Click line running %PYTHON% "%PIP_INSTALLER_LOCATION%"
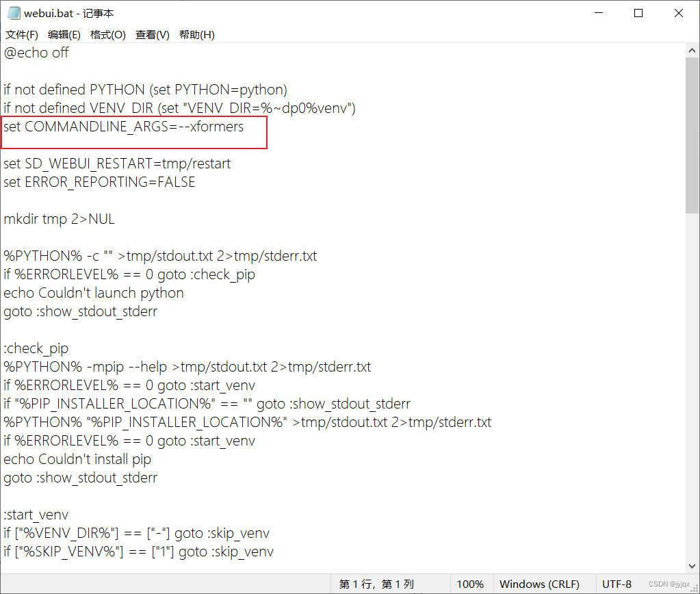700x594 pixels. (x=248, y=422)
